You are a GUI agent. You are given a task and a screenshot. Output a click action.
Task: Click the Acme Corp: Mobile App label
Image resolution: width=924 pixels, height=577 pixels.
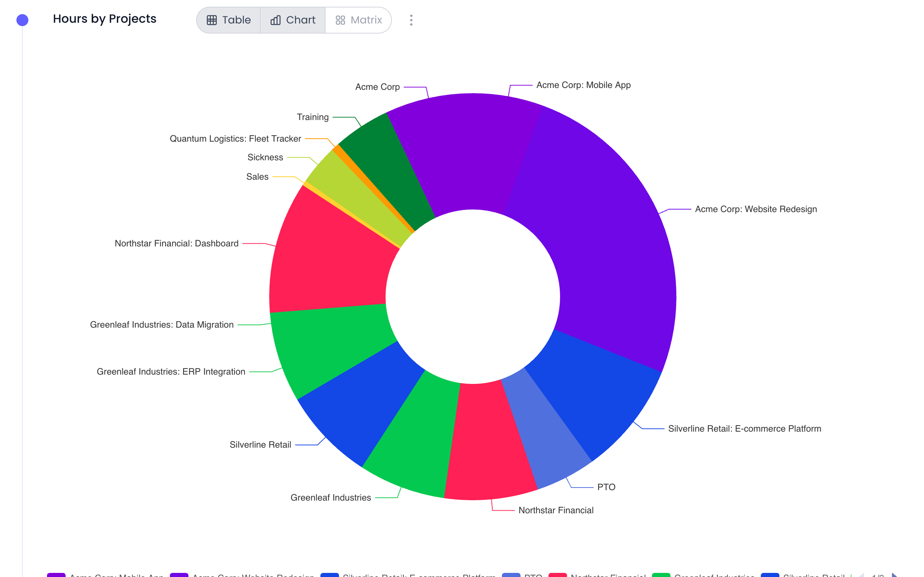click(x=583, y=85)
